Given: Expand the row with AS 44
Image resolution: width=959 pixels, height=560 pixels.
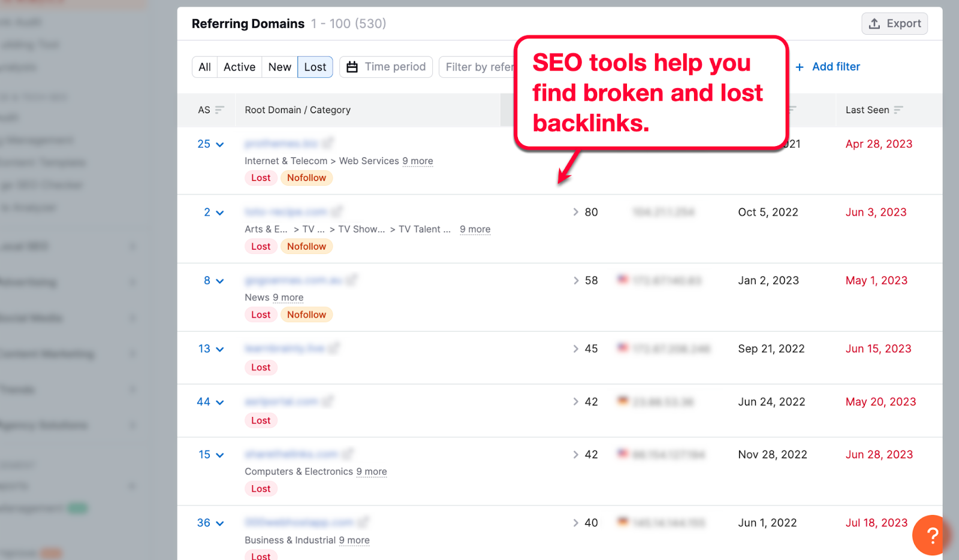Looking at the screenshot, I should point(219,402).
